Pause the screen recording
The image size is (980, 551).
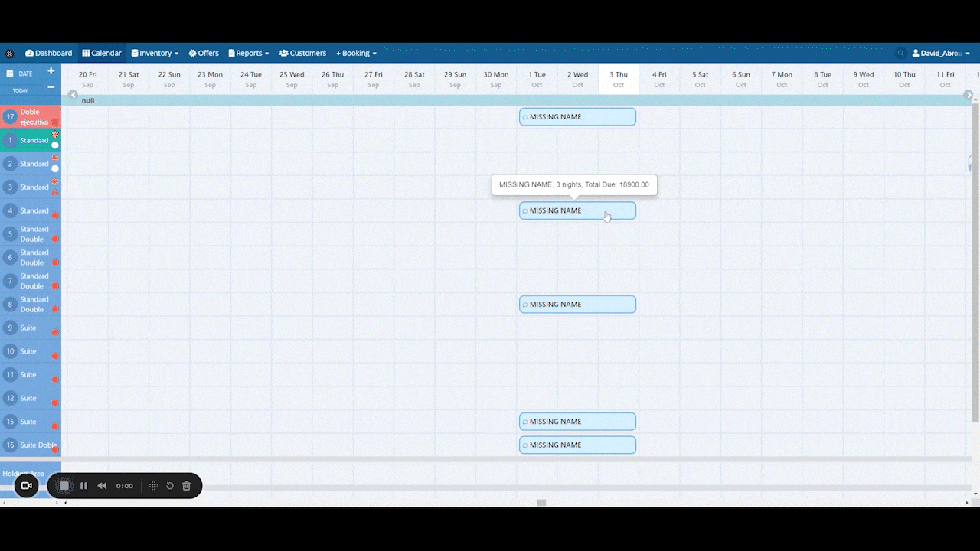[x=83, y=486]
